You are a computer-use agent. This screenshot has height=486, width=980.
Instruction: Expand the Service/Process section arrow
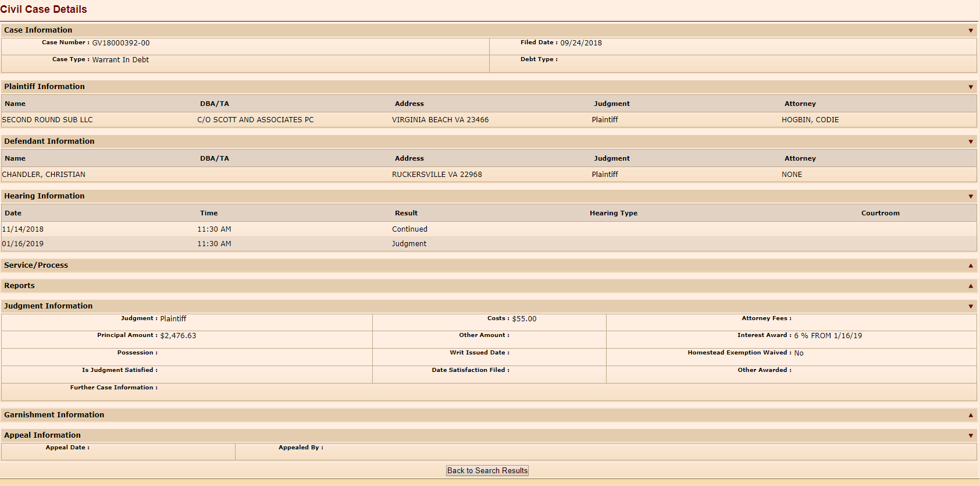(x=971, y=265)
